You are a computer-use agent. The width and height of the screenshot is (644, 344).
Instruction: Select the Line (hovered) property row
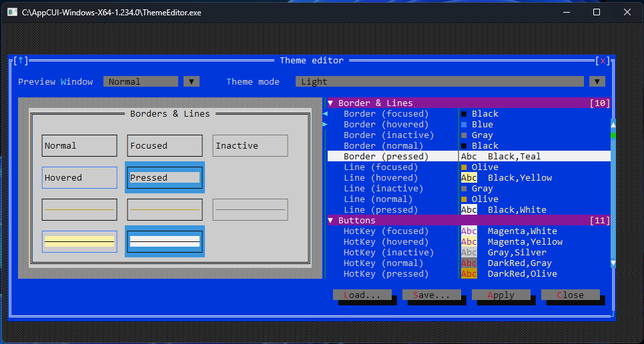coord(469,178)
